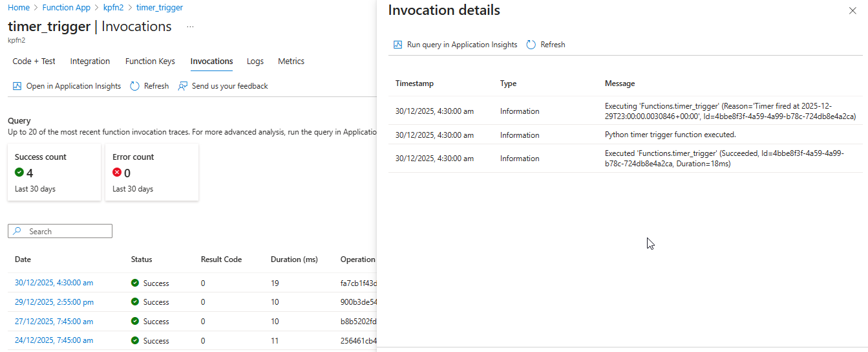The image size is (868, 352).
Task: Select the Invocations tab
Action: [211, 61]
